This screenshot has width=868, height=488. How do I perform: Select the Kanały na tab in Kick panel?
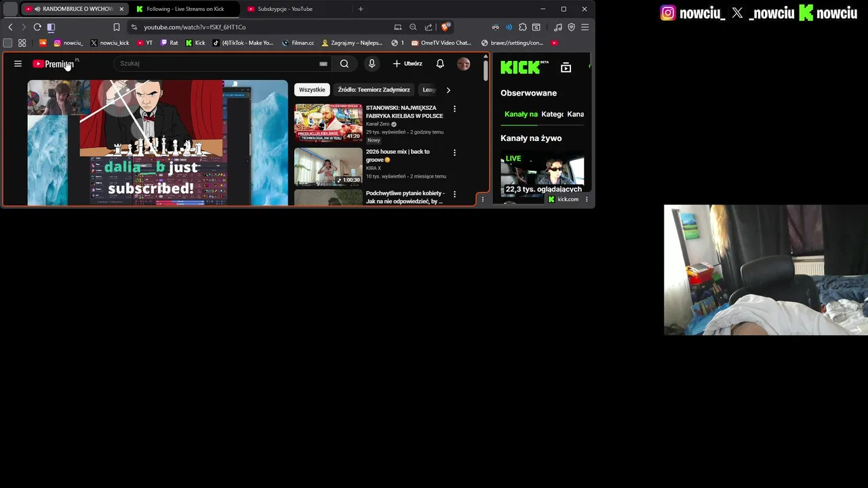tap(521, 114)
